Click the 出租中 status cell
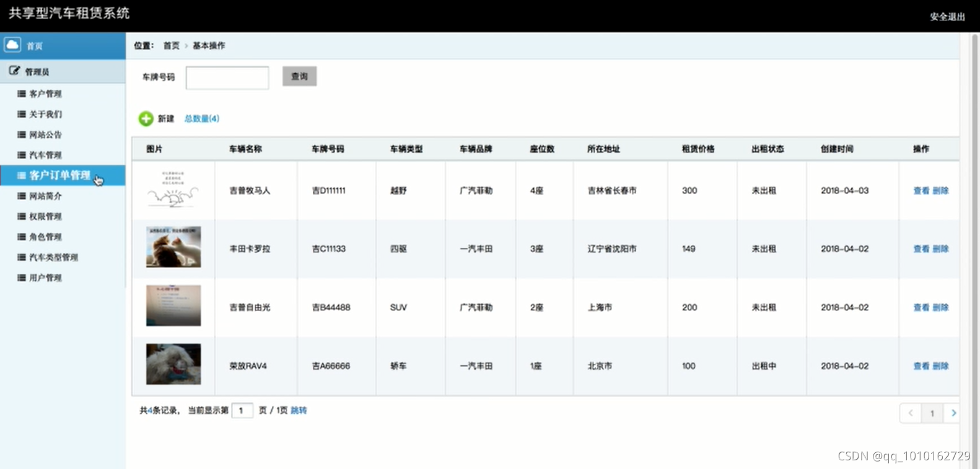The height and width of the screenshot is (469, 980). click(x=764, y=366)
